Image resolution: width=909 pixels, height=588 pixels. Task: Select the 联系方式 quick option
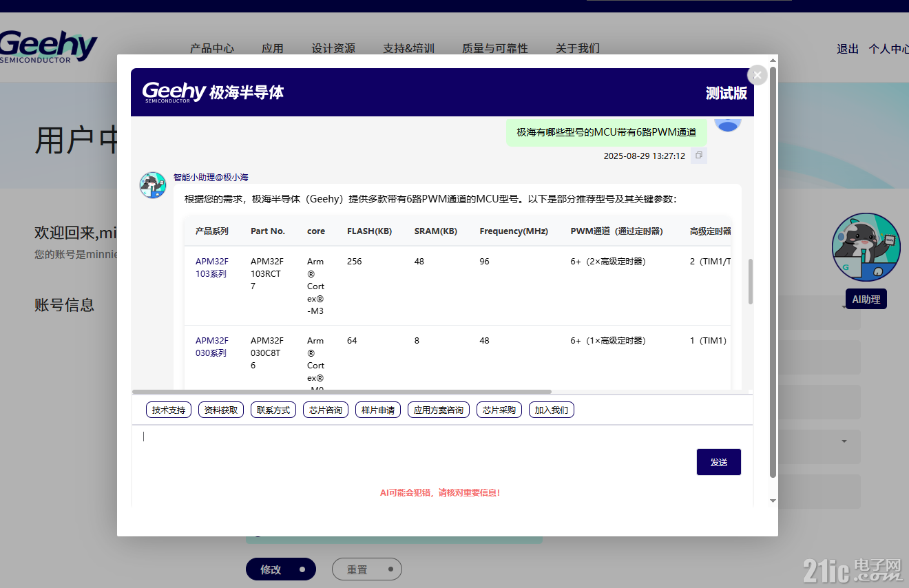tap(273, 410)
